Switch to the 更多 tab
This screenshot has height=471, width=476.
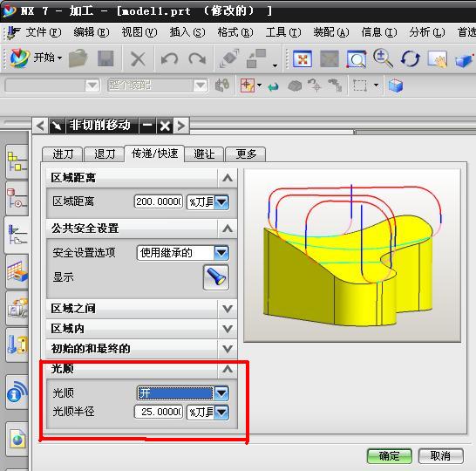(246, 154)
